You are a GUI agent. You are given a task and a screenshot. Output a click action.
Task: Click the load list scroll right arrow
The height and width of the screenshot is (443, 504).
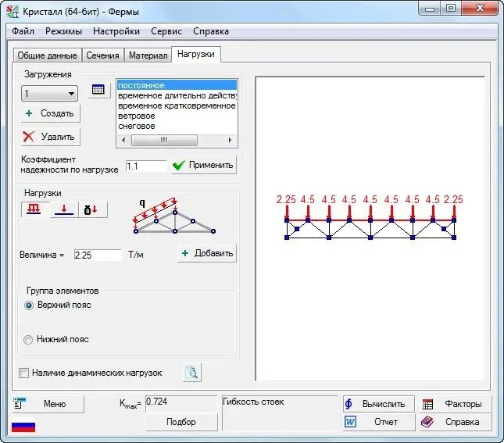point(231,140)
